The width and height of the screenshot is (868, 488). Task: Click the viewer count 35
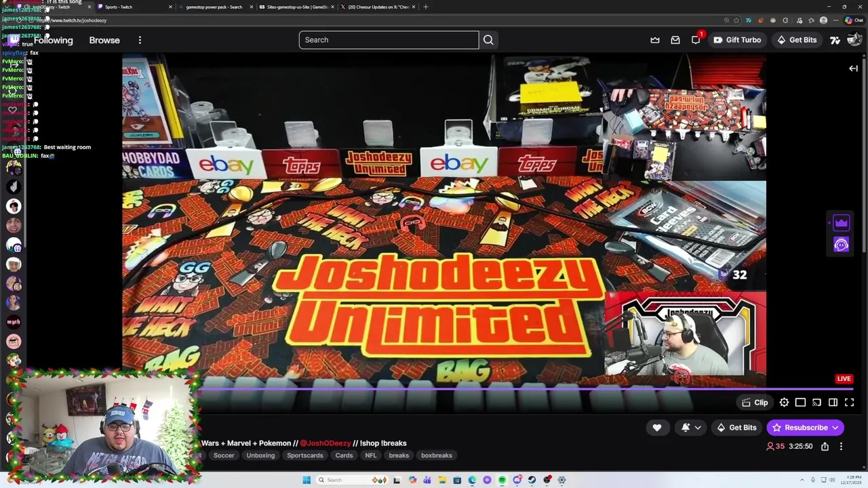[775, 447]
